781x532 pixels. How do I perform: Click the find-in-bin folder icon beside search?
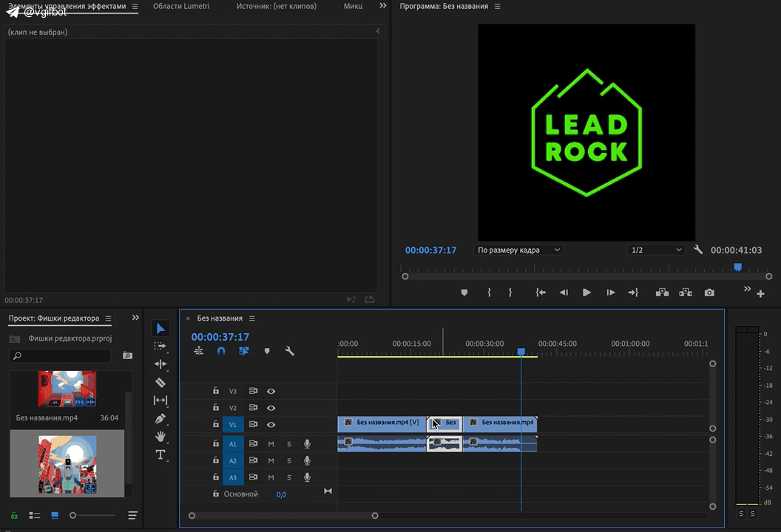127,355
